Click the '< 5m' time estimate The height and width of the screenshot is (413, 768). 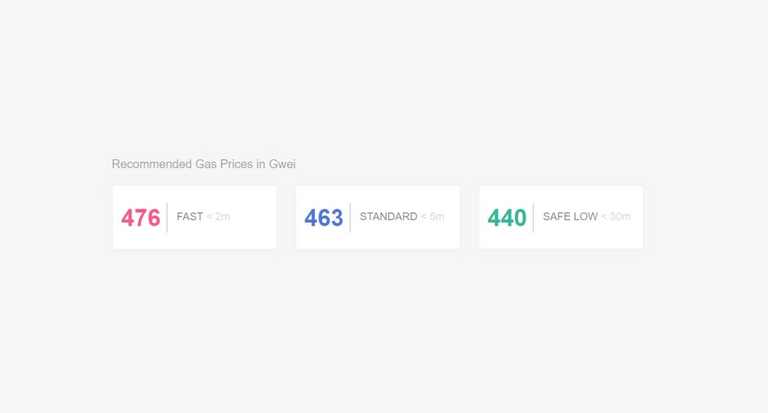pos(432,217)
